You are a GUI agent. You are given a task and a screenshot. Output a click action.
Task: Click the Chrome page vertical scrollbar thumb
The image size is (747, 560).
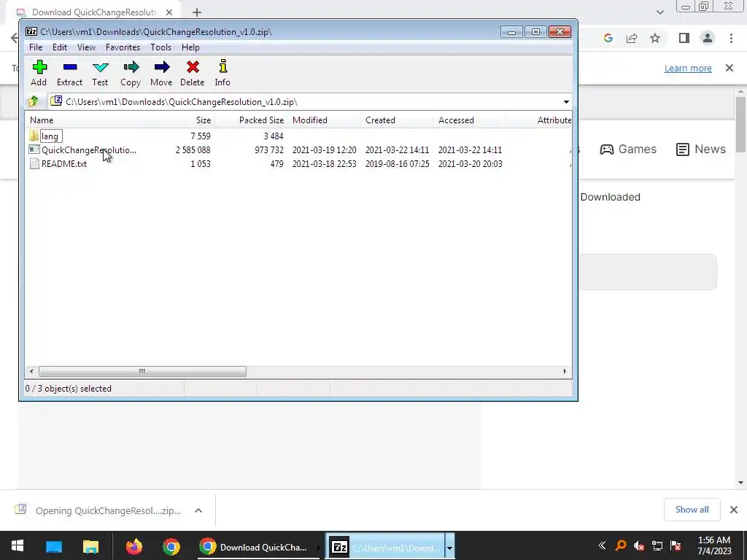click(x=740, y=125)
